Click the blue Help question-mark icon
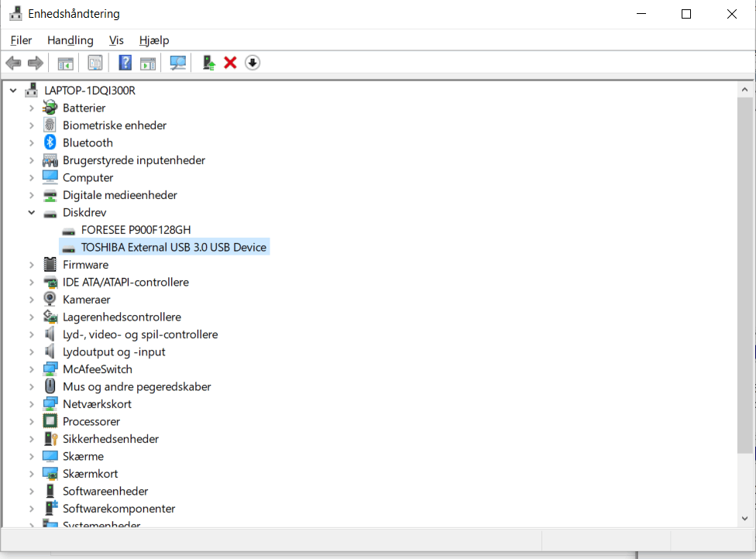The width and height of the screenshot is (756, 559). (125, 63)
